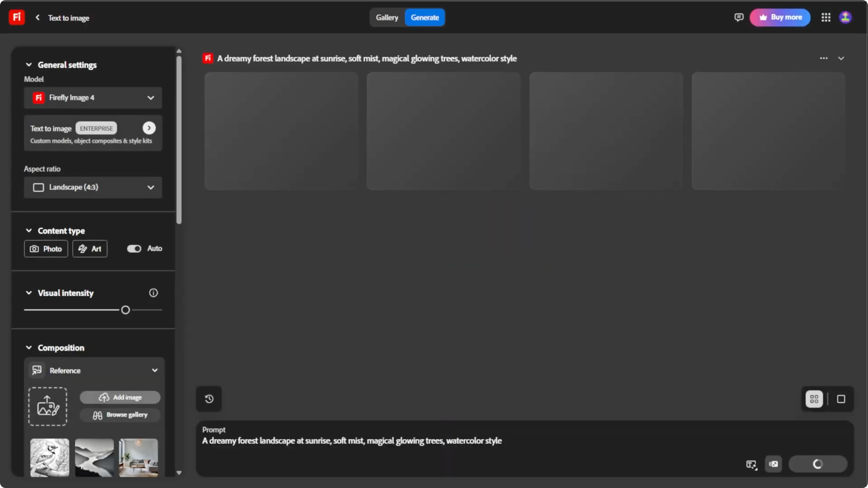Switch to single image view layout
The image size is (868, 488).
click(x=841, y=399)
